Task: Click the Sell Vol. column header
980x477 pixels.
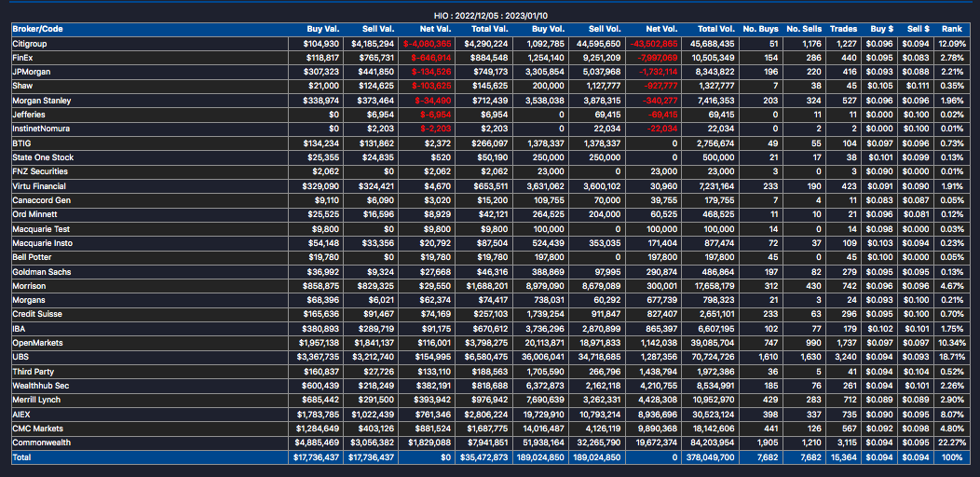Action: point(604,29)
